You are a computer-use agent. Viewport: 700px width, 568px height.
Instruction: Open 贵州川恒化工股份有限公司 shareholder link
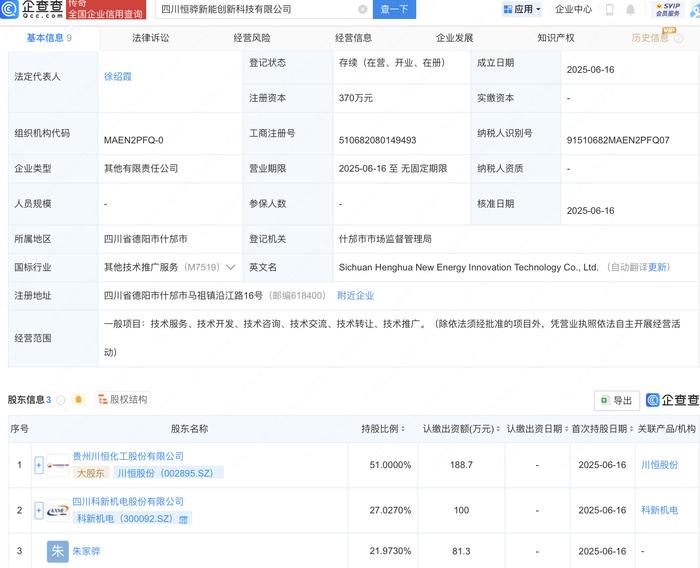coord(128,456)
